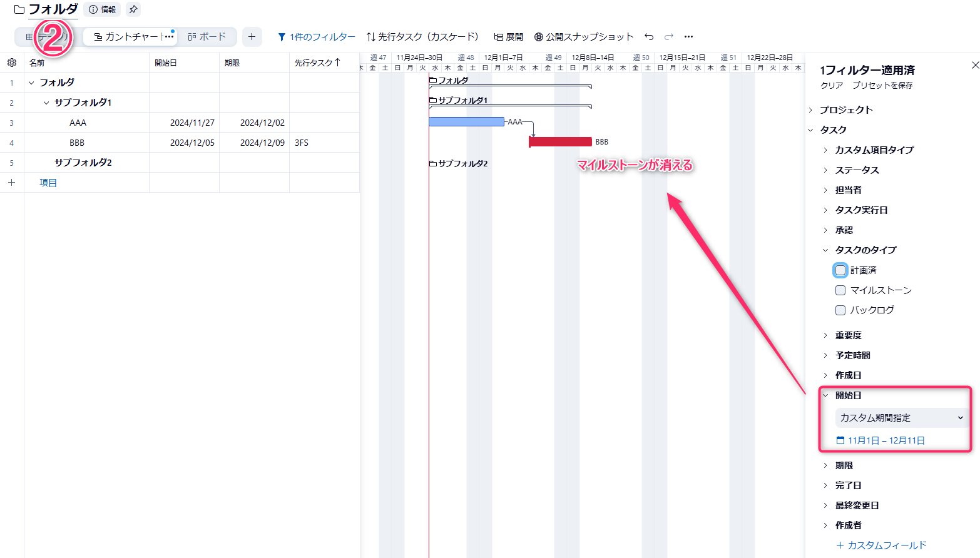
Task: Click the クリア link to clear filters
Action: click(832, 85)
